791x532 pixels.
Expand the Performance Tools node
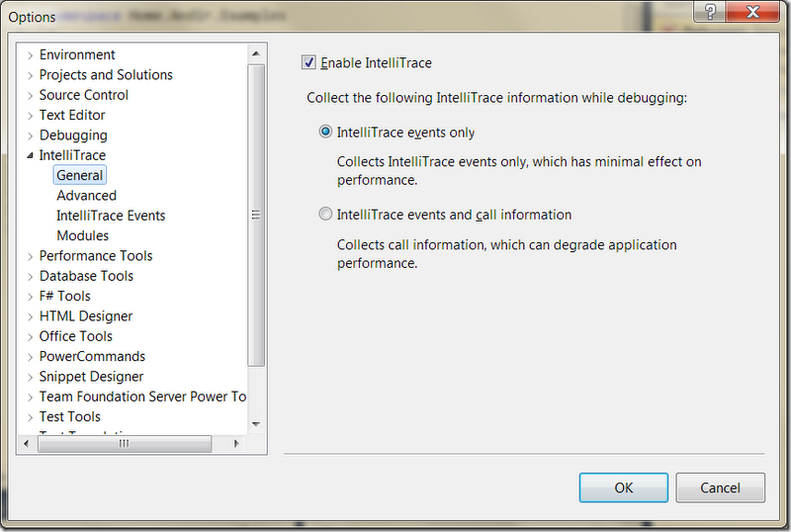[31, 256]
